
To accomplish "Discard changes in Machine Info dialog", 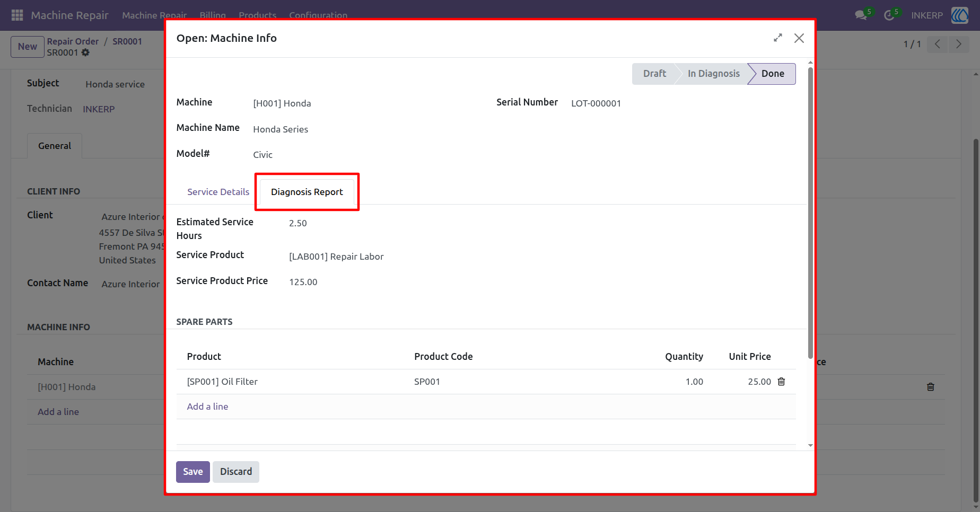I will [x=236, y=472].
